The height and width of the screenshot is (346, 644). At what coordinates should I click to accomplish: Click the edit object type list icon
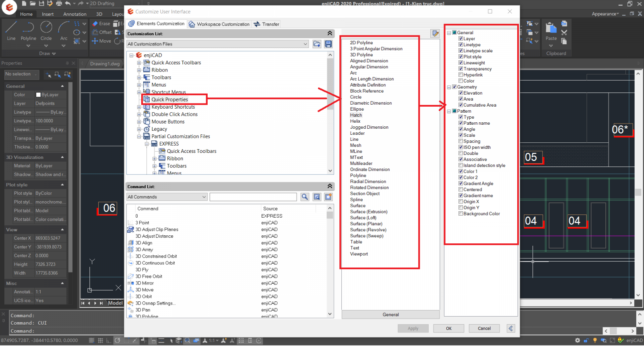[435, 33]
